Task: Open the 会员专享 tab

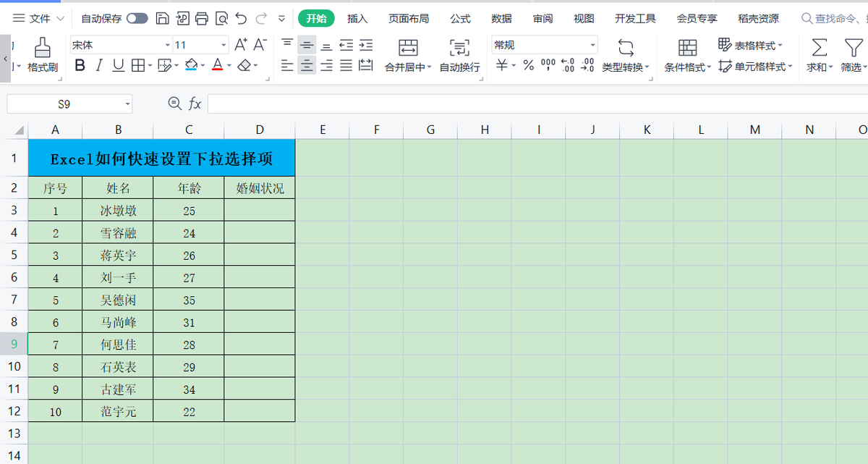Action: pos(697,19)
